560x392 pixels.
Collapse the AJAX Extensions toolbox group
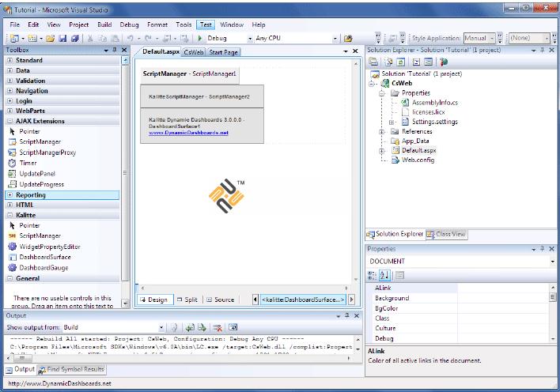[x=10, y=121]
